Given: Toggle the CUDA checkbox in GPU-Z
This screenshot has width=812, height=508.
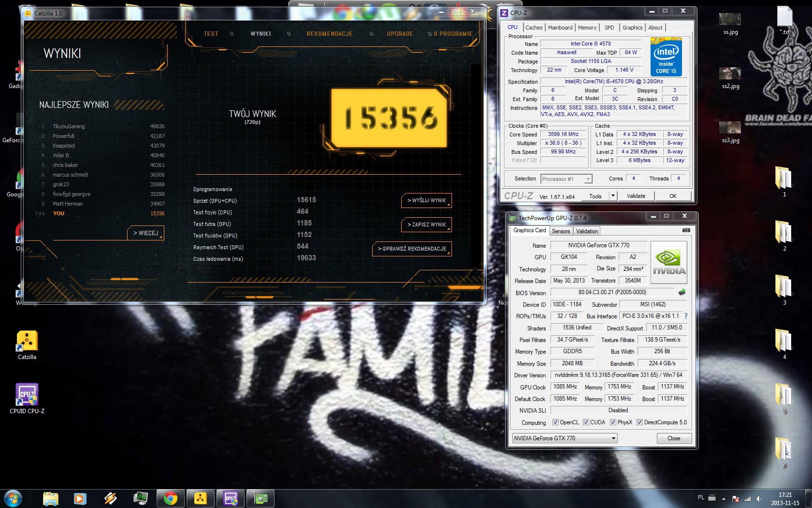Looking at the screenshot, I should pyautogui.click(x=586, y=422).
